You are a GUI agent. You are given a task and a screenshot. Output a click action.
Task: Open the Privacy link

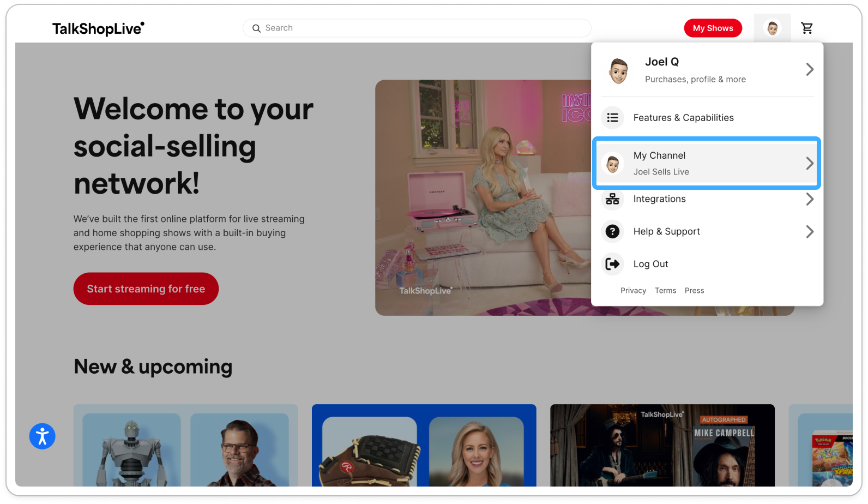click(x=633, y=291)
